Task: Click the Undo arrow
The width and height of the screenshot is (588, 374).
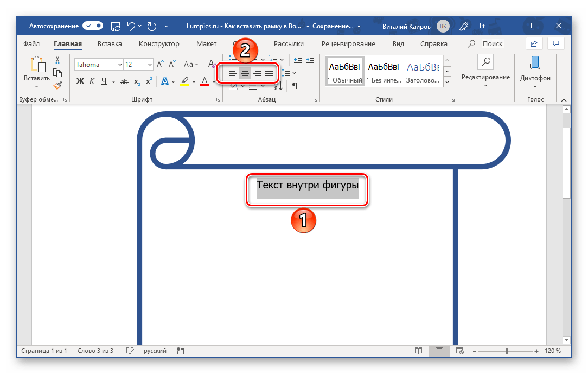Action: coord(131,26)
